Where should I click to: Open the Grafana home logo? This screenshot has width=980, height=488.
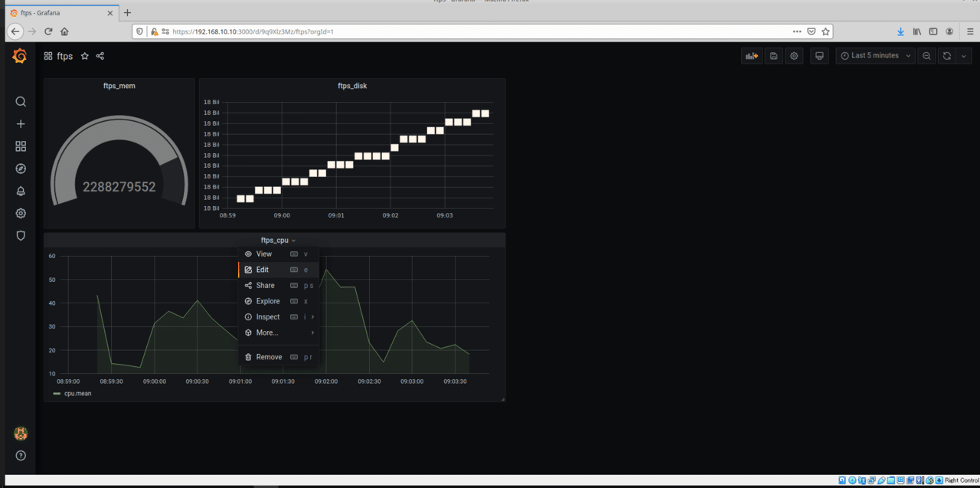tap(21, 56)
